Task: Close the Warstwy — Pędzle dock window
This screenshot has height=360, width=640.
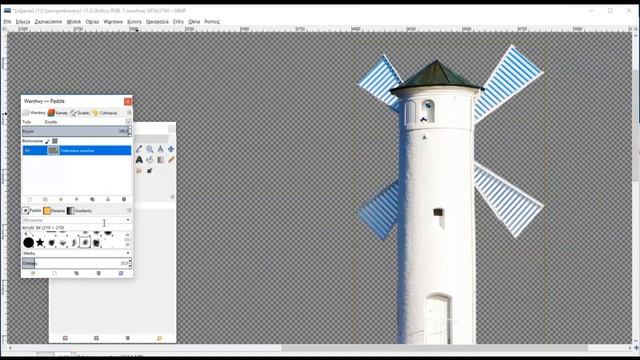Action: click(x=128, y=101)
